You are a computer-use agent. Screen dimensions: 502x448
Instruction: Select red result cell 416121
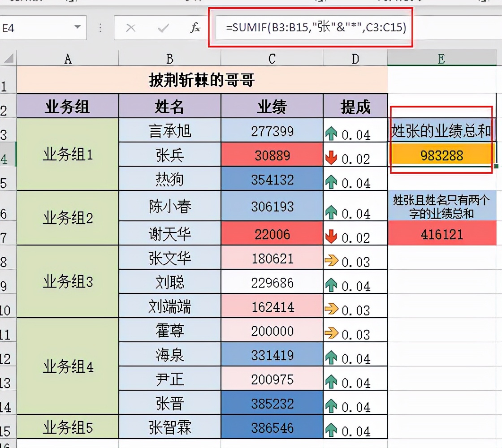pyautogui.click(x=442, y=233)
